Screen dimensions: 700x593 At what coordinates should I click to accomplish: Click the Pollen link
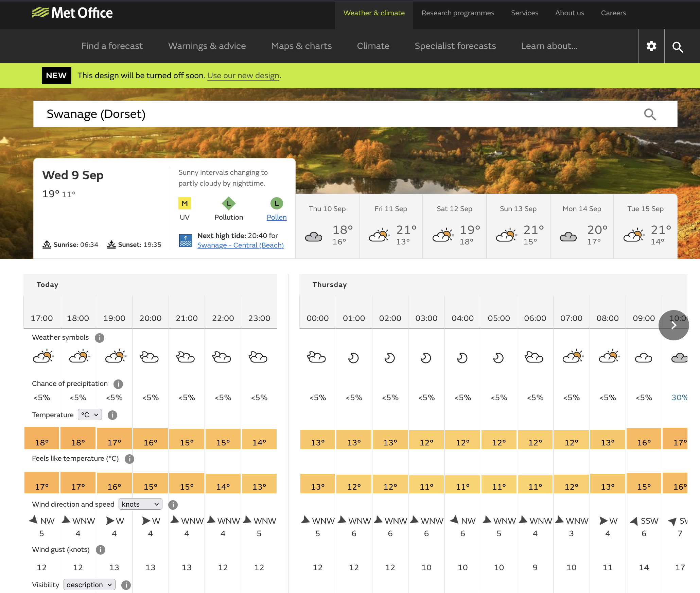[x=277, y=217]
